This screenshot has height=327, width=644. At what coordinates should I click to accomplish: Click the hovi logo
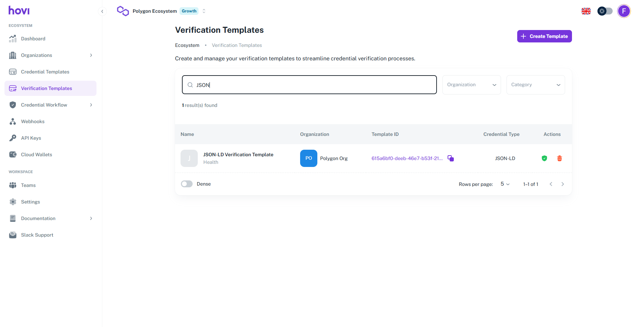click(x=19, y=11)
